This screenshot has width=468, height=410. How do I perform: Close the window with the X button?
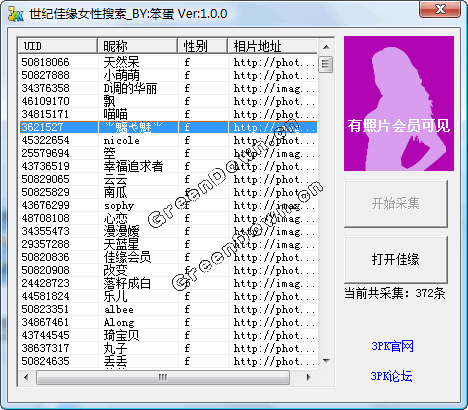(440, 9)
